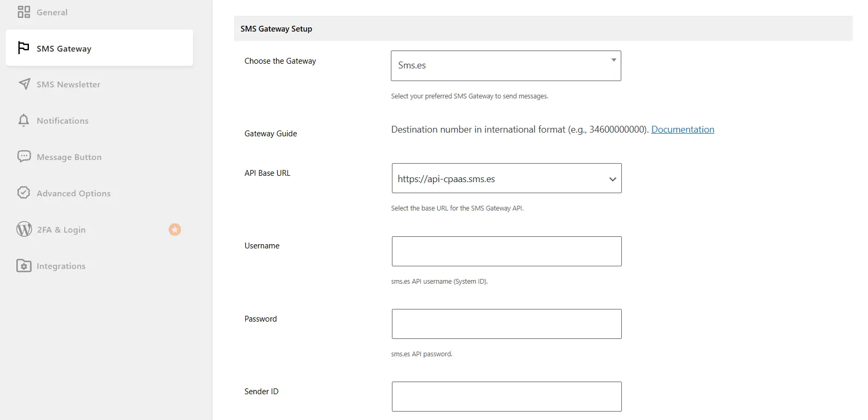The image size is (868, 420).
Task: Click the chevron arrow in API Base URL select
Action: point(612,179)
